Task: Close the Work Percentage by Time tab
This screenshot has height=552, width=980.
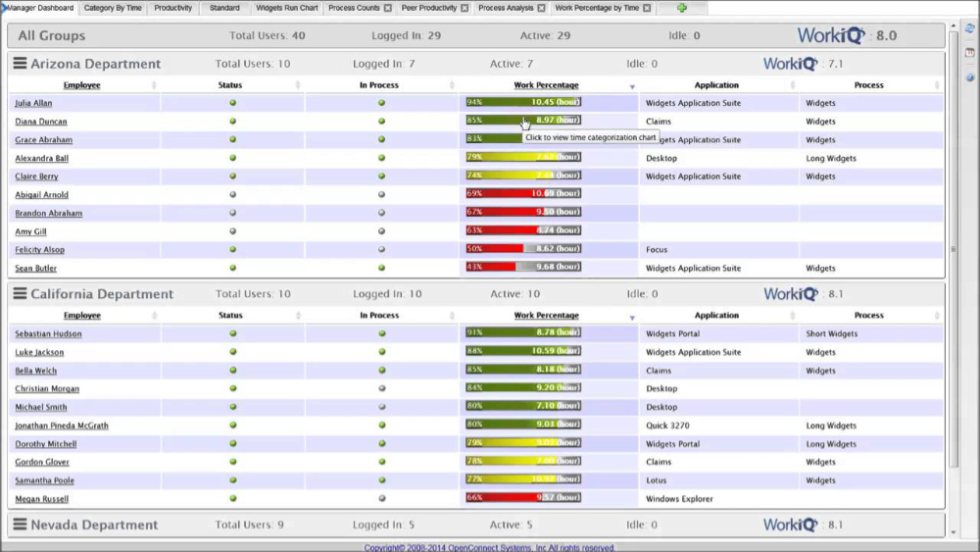Action: pos(647,8)
